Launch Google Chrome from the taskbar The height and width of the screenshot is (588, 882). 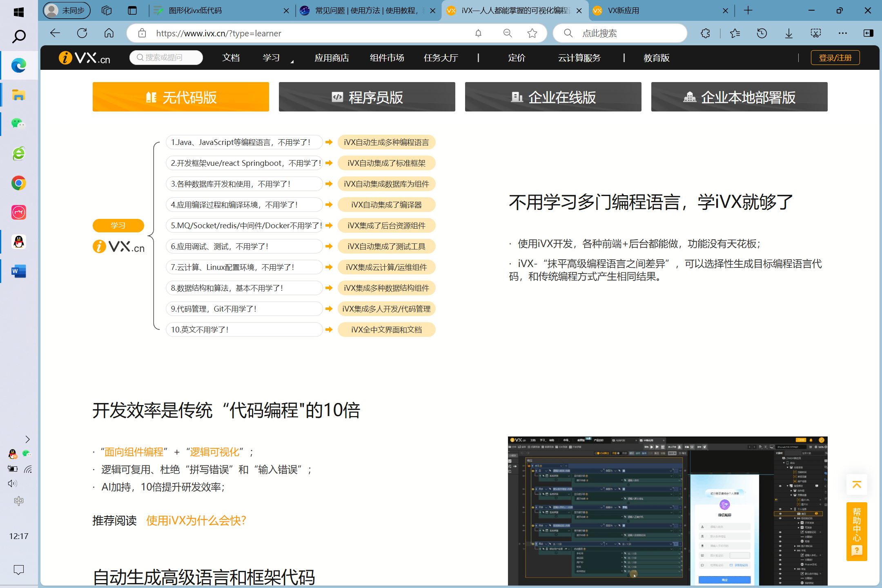click(x=19, y=183)
